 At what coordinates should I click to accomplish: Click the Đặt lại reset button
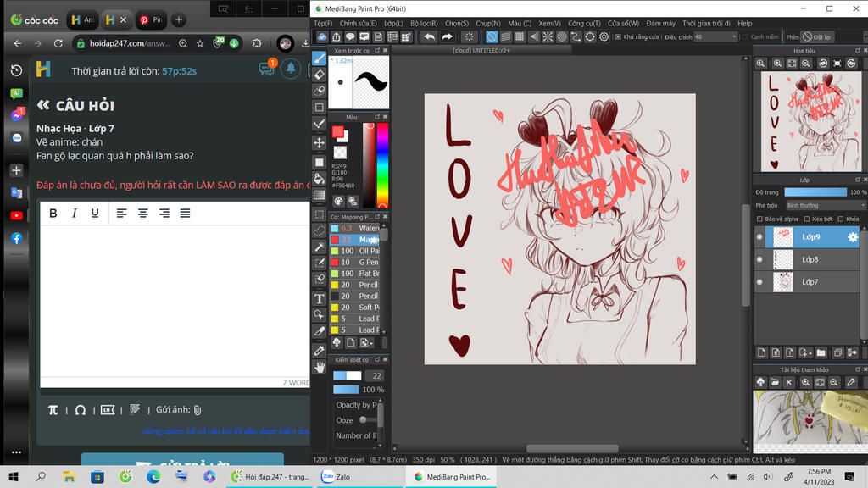818,37
